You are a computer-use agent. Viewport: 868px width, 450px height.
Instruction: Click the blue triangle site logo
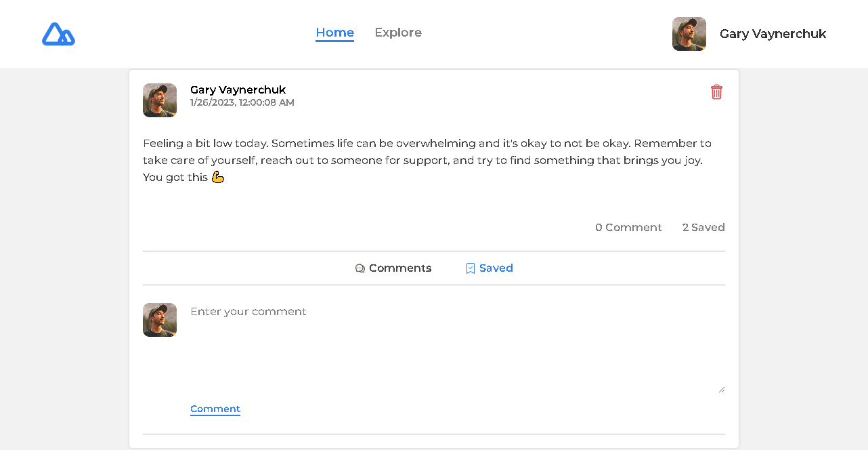point(58,34)
